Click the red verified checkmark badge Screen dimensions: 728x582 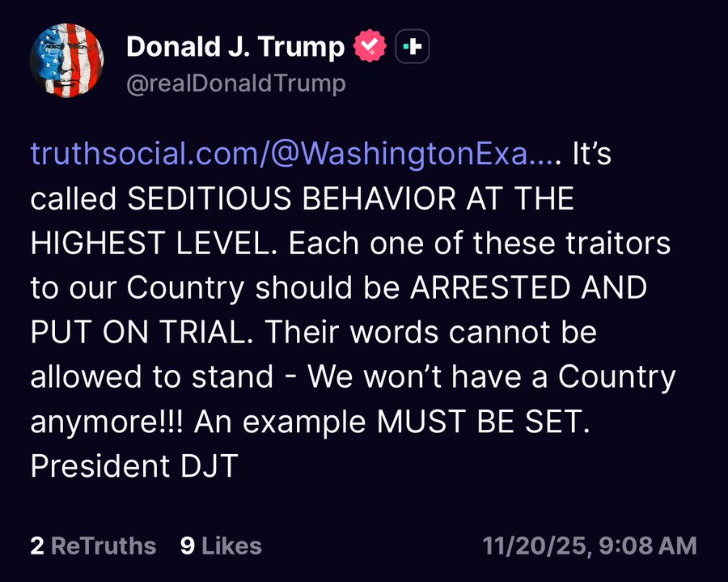pos(371,49)
